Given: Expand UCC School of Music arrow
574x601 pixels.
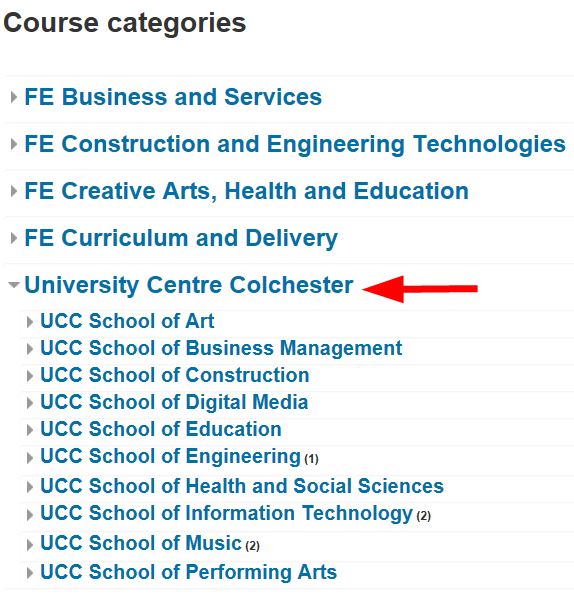Looking at the screenshot, I should [30, 545].
